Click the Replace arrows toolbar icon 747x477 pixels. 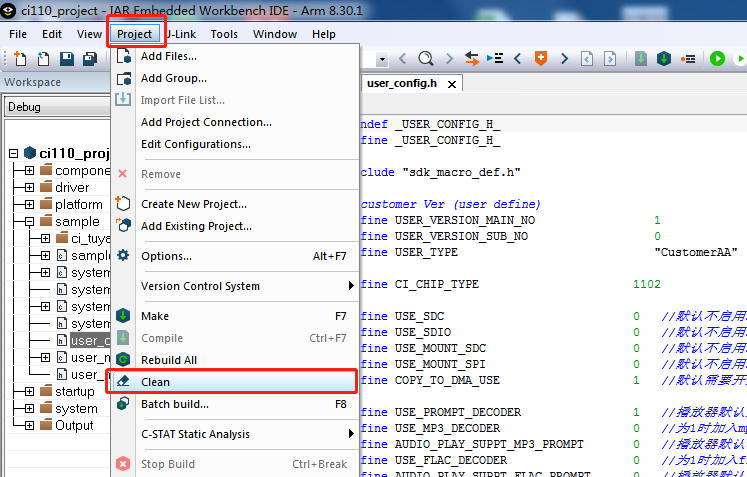(x=472, y=59)
